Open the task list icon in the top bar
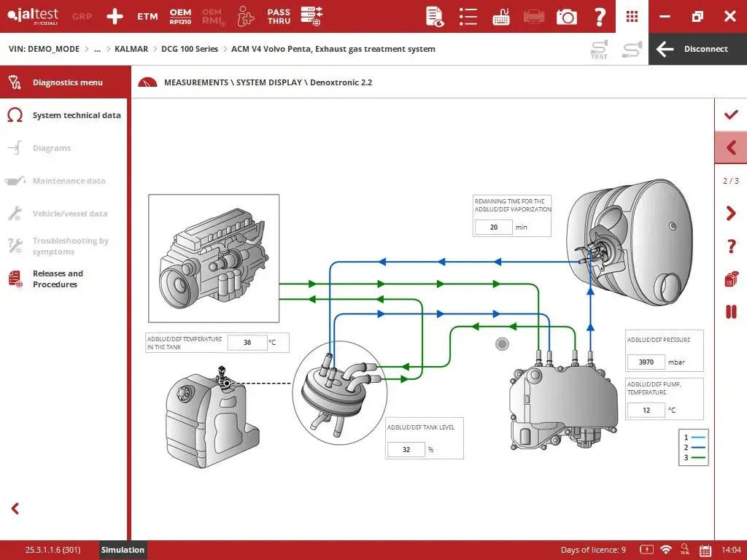 pyautogui.click(x=468, y=16)
